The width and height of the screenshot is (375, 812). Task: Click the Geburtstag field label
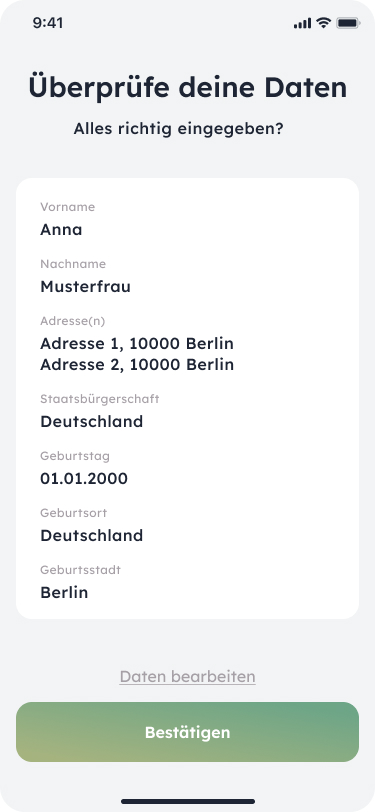click(75, 456)
